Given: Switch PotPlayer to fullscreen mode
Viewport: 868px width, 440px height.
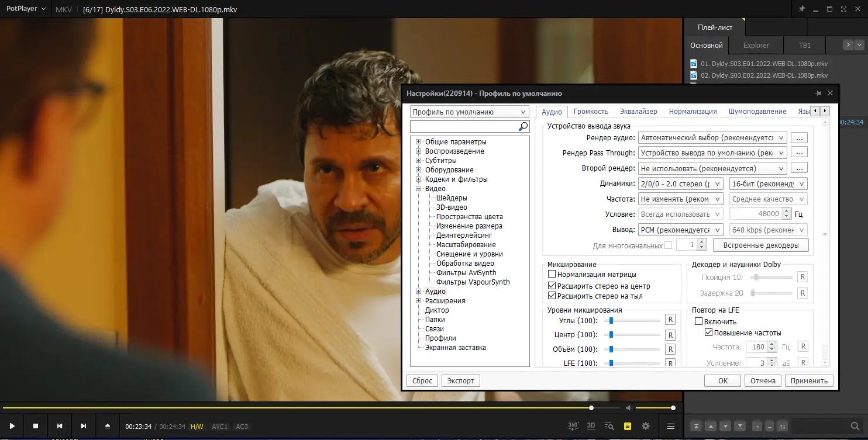Looking at the screenshot, I should click(844, 9).
